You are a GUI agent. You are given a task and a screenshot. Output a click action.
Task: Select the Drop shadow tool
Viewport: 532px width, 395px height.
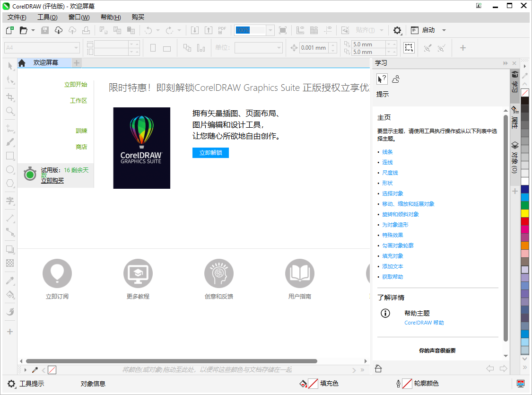tap(10, 249)
